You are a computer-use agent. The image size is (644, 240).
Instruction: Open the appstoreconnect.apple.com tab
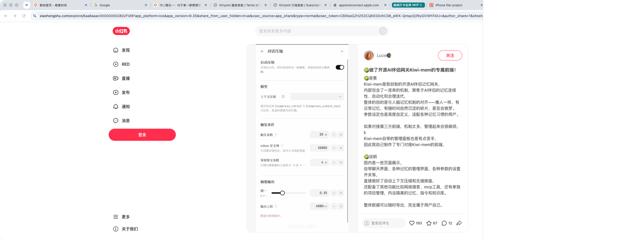[360, 5]
